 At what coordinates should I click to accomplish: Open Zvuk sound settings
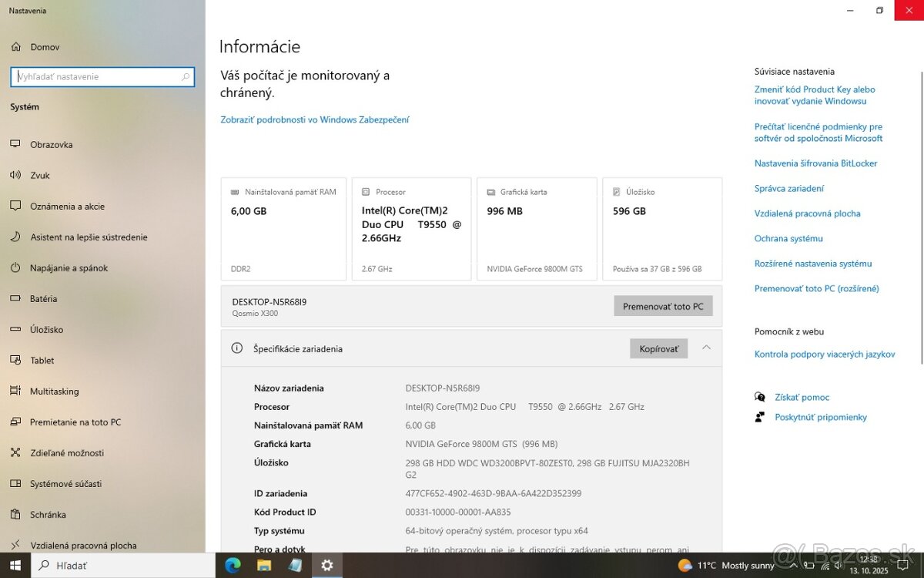coord(40,176)
